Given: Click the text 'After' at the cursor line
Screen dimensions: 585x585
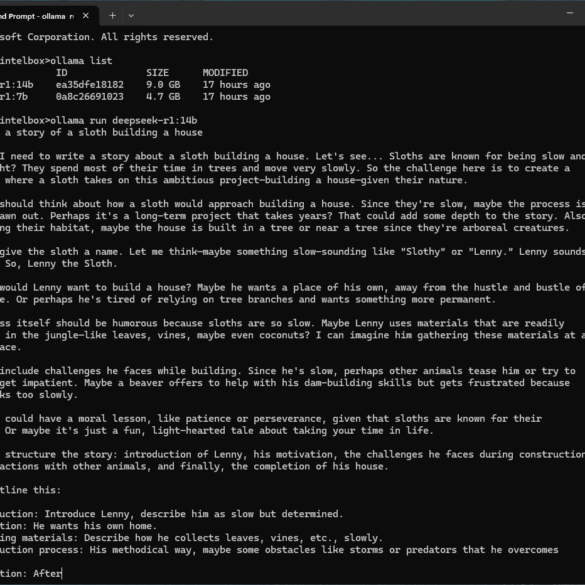Looking at the screenshot, I should pos(47,573).
